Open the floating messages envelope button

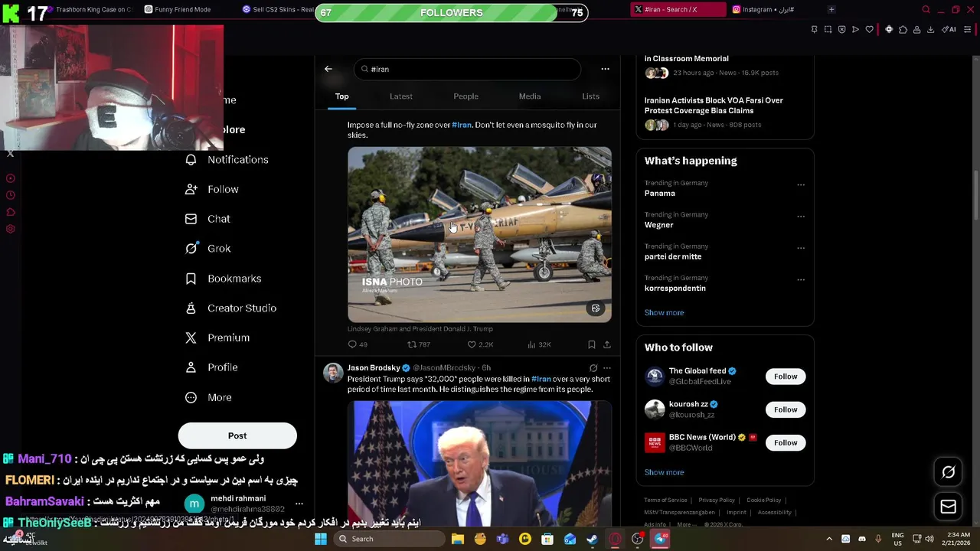click(x=948, y=507)
